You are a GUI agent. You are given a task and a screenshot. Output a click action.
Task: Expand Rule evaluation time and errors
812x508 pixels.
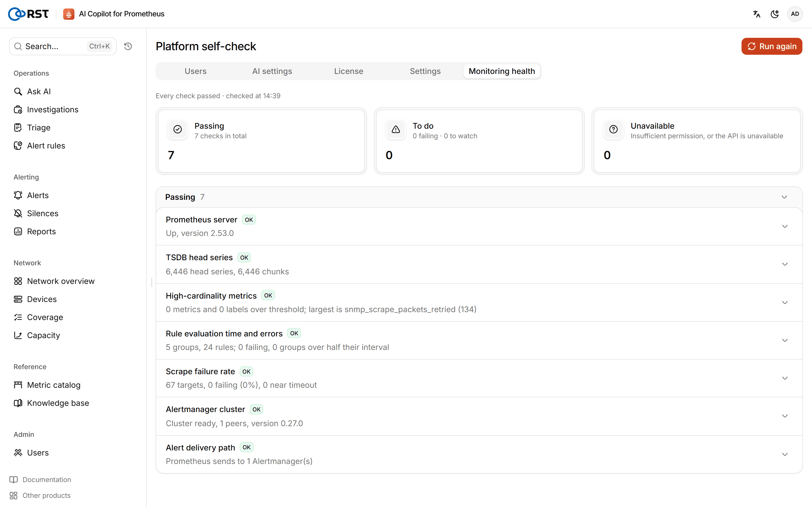pyautogui.click(x=479, y=340)
